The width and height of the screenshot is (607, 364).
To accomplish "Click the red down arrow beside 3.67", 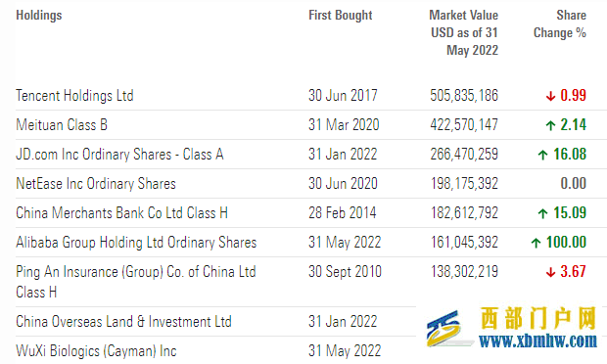I will [550, 272].
